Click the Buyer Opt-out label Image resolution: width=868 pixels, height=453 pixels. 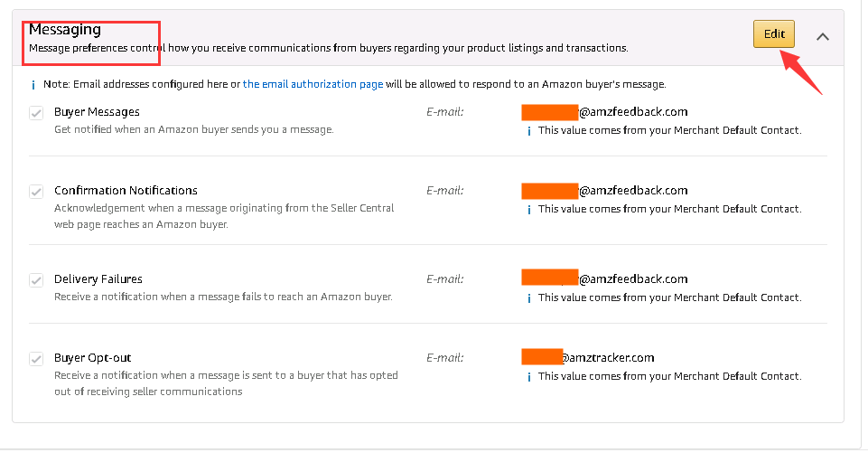click(x=92, y=358)
